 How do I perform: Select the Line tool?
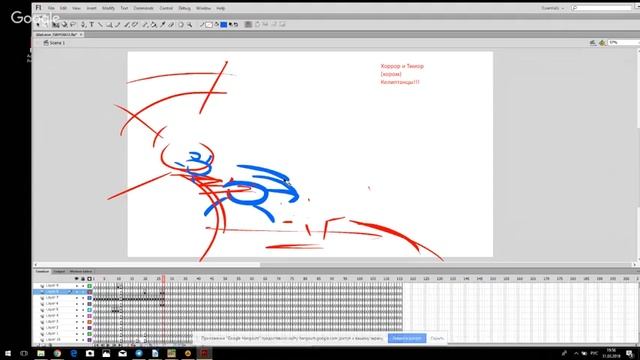pos(100,24)
